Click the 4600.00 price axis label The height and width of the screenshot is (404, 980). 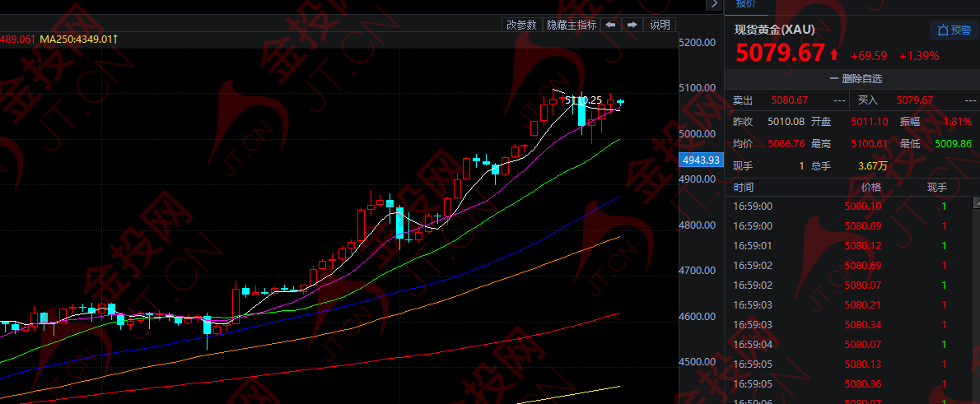pos(698,316)
